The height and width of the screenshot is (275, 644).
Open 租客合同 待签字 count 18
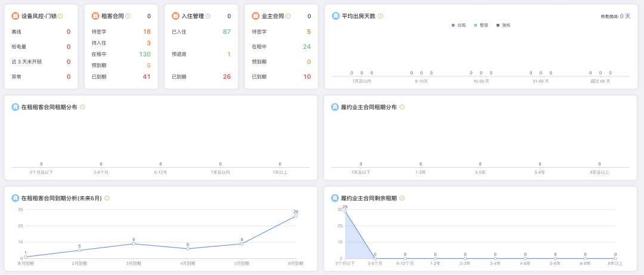point(147,32)
